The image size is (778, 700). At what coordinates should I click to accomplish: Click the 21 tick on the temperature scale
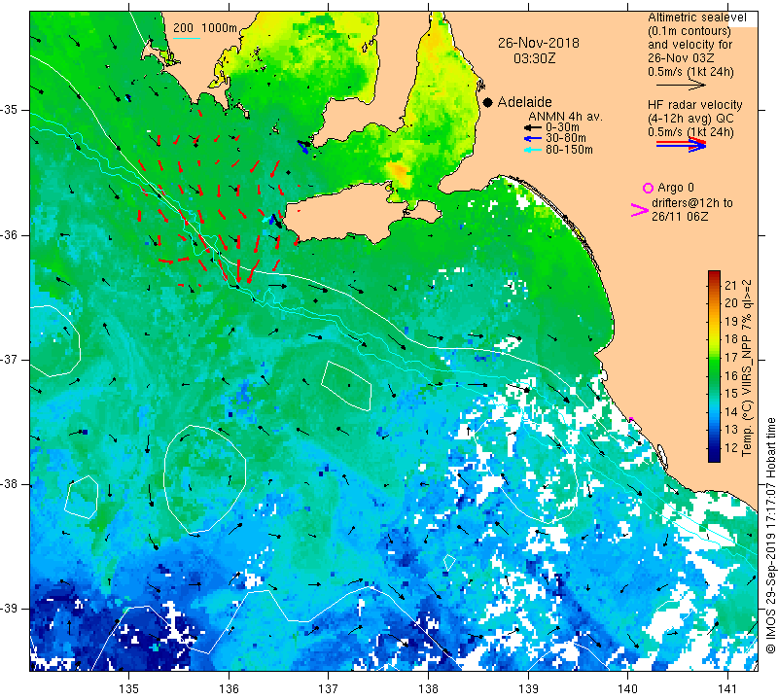click(731, 285)
